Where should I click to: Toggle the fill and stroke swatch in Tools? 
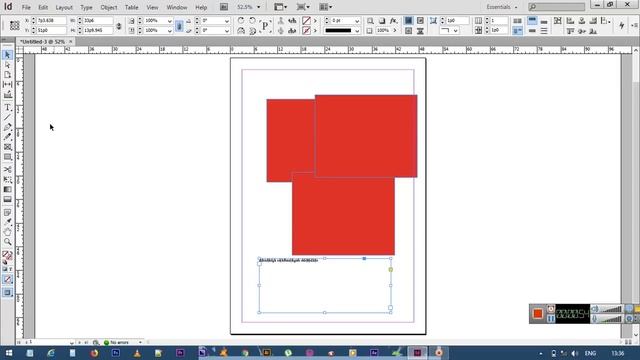pyautogui.click(x=7, y=256)
